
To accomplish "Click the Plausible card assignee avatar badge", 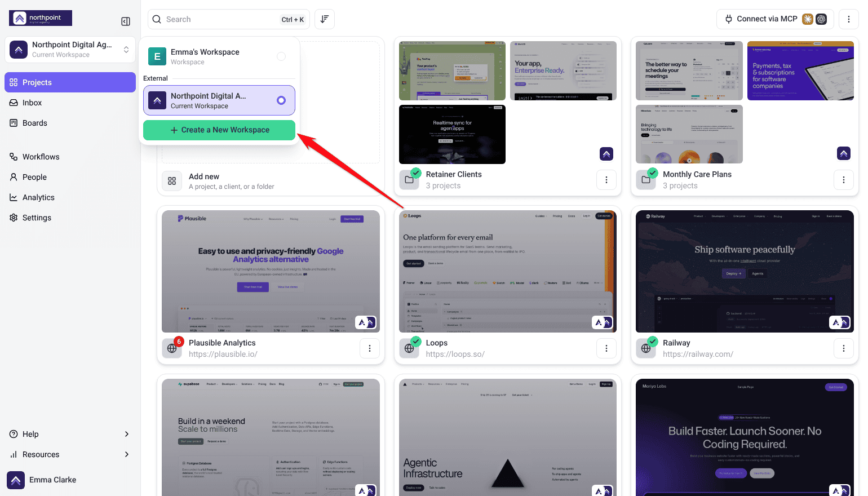I will [367, 322].
